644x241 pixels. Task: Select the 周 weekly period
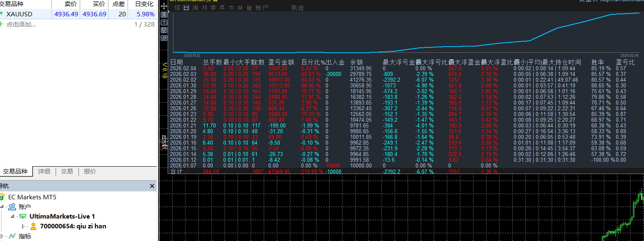pyautogui.click(x=195, y=8)
